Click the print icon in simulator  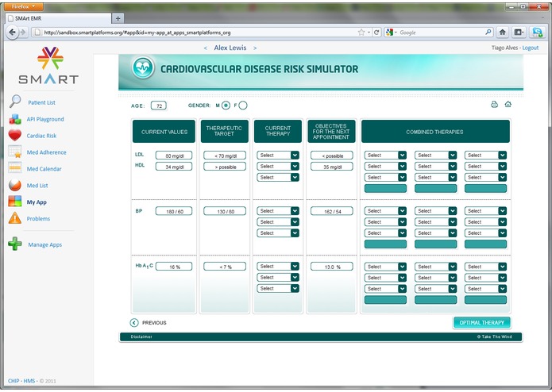coord(494,105)
